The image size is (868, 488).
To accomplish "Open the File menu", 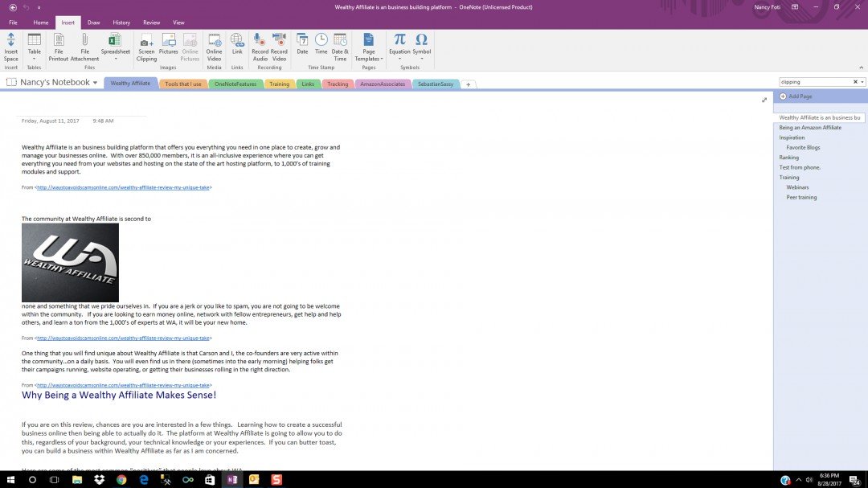I will (x=13, y=23).
